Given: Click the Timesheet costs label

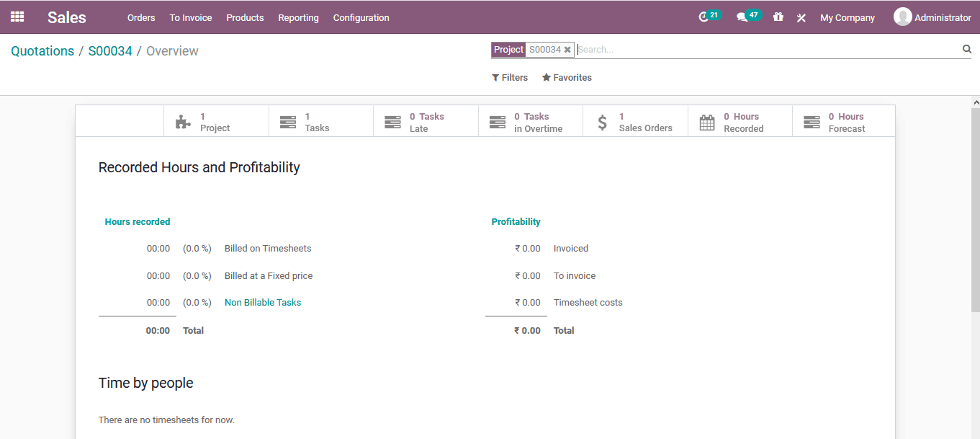Looking at the screenshot, I should click(x=588, y=302).
